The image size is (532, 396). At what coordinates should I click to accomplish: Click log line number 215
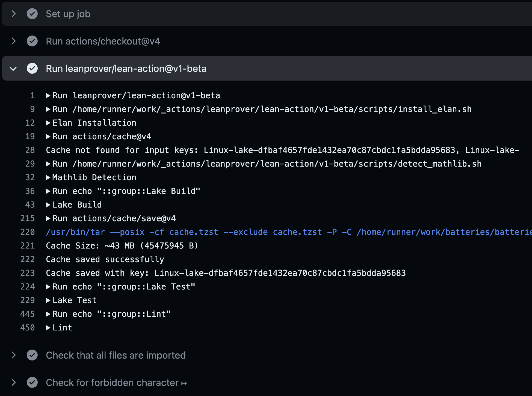[x=28, y=218]
